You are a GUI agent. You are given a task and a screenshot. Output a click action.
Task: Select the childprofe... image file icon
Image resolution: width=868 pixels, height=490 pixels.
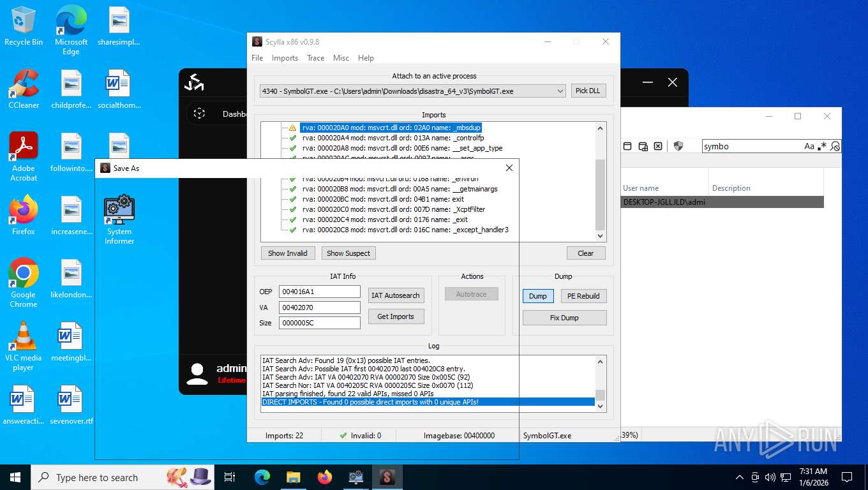pyautogui.click(x=71, y=89)
